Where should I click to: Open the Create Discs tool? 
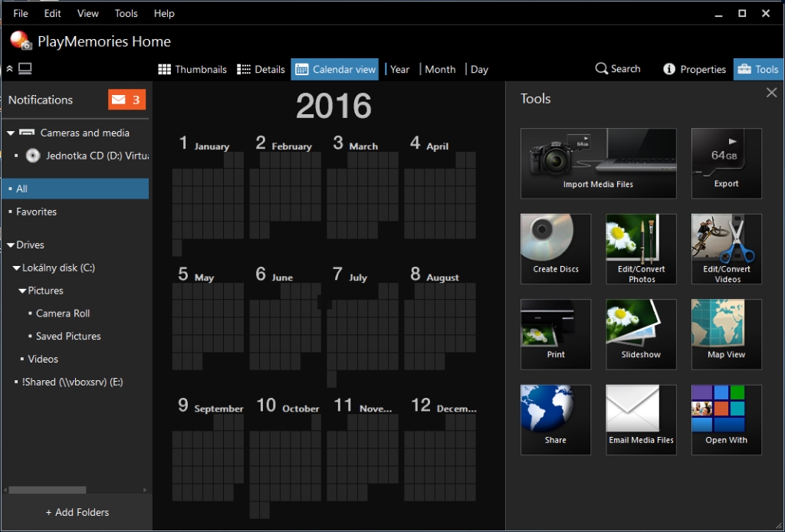[x=556, y=248]
